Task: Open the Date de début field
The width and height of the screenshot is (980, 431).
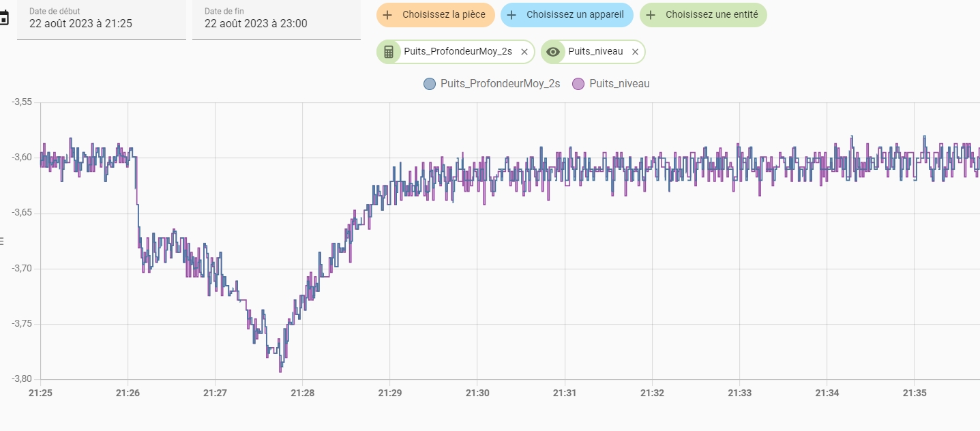Action: tap(101, 19)
